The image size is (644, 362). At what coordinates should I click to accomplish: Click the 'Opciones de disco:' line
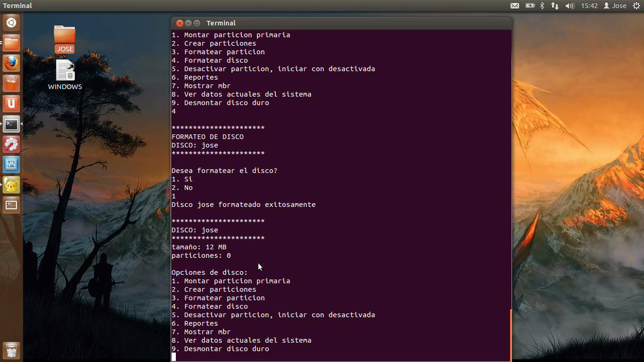click(x=209, y=272)
